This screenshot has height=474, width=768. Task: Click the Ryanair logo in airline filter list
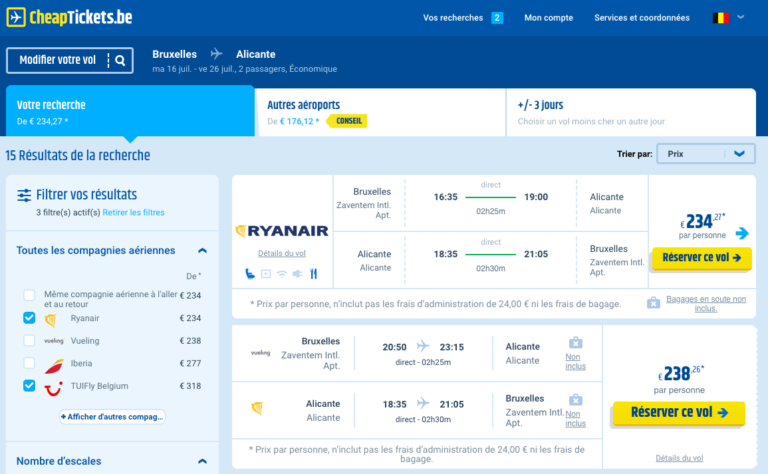(x=50, y=320)
